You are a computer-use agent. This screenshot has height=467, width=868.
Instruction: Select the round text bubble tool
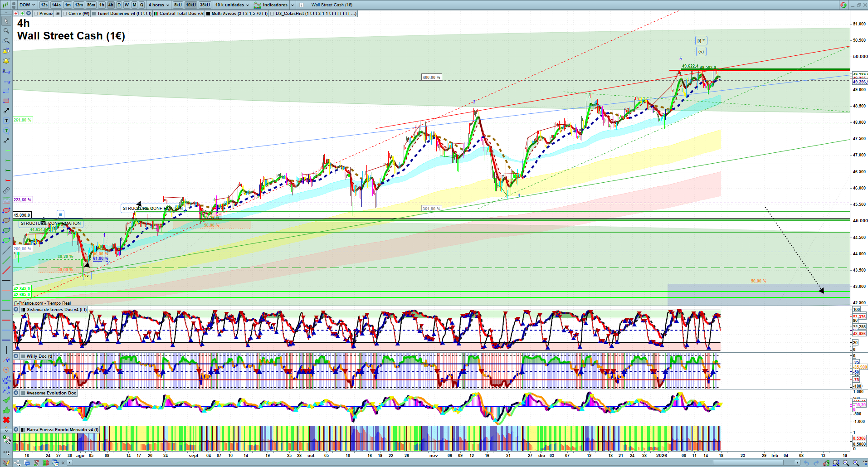[6, 131]
